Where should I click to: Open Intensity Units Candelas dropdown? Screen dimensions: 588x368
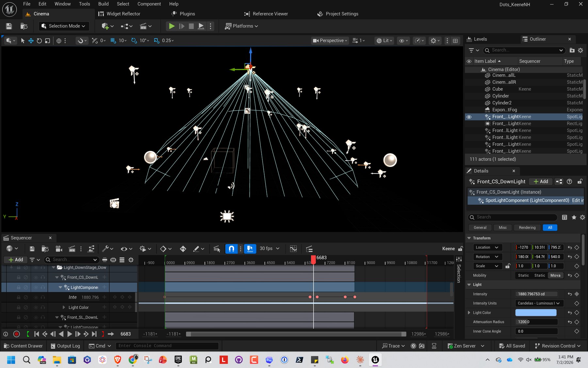click(539, 303)
